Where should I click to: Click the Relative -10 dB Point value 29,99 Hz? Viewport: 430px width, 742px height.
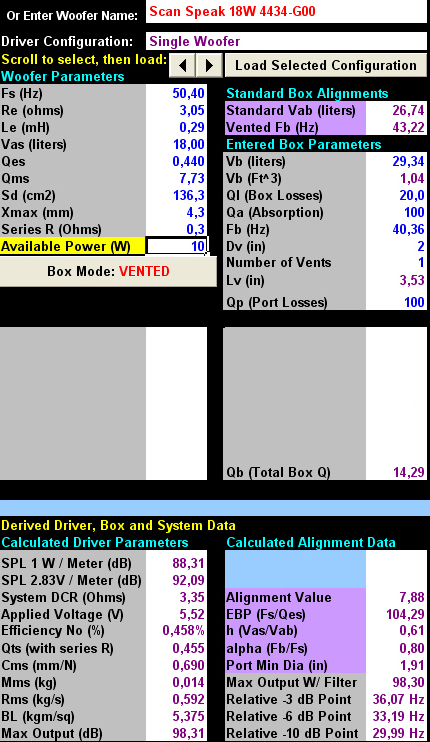tap(399, 733)
